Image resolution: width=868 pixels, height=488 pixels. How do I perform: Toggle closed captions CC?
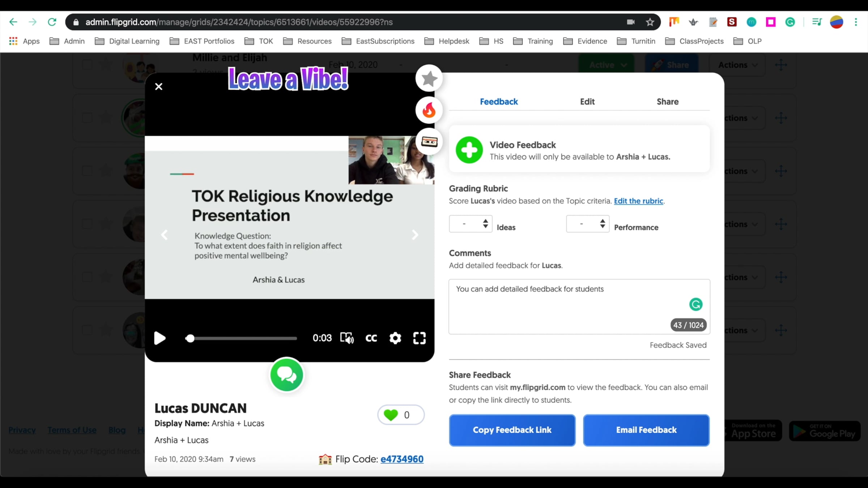point(371,338)
